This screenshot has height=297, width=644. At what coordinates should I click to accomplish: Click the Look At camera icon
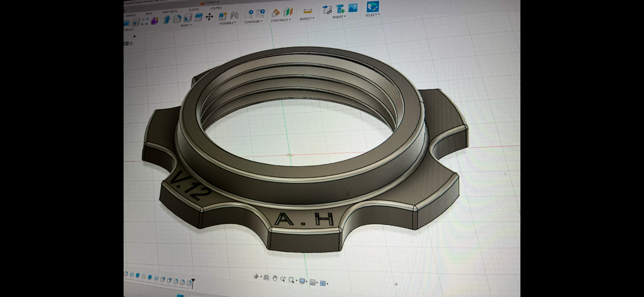[266, 278]
